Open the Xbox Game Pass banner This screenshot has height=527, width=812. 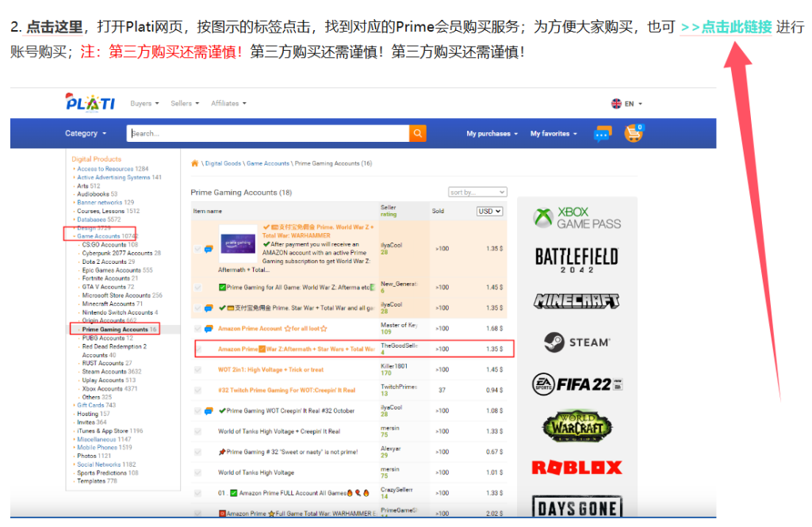pos(577,218)
